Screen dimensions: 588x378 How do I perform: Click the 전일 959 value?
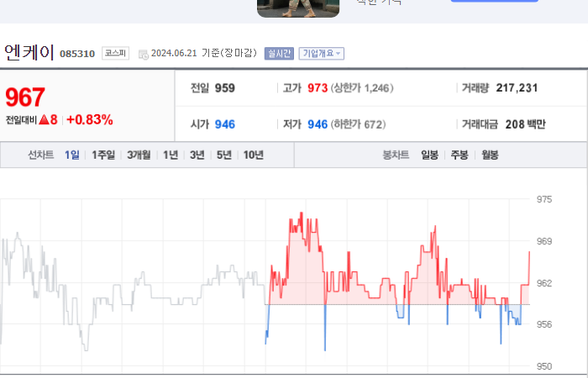pyautogui.click(x=225, y=88)
